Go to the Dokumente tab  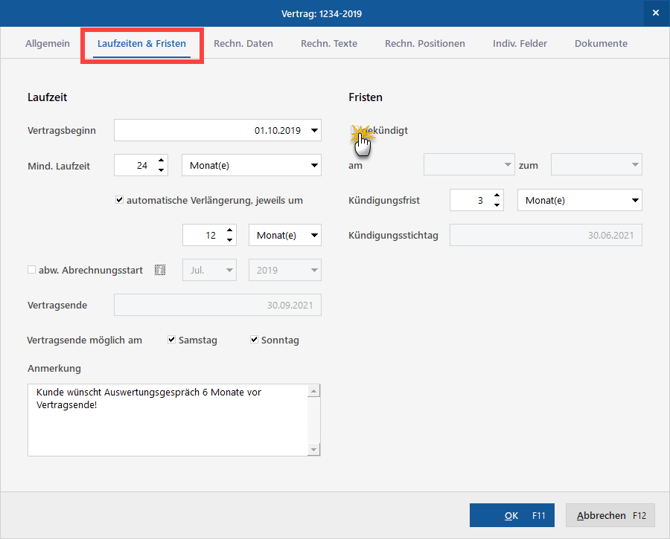(600, 44)
